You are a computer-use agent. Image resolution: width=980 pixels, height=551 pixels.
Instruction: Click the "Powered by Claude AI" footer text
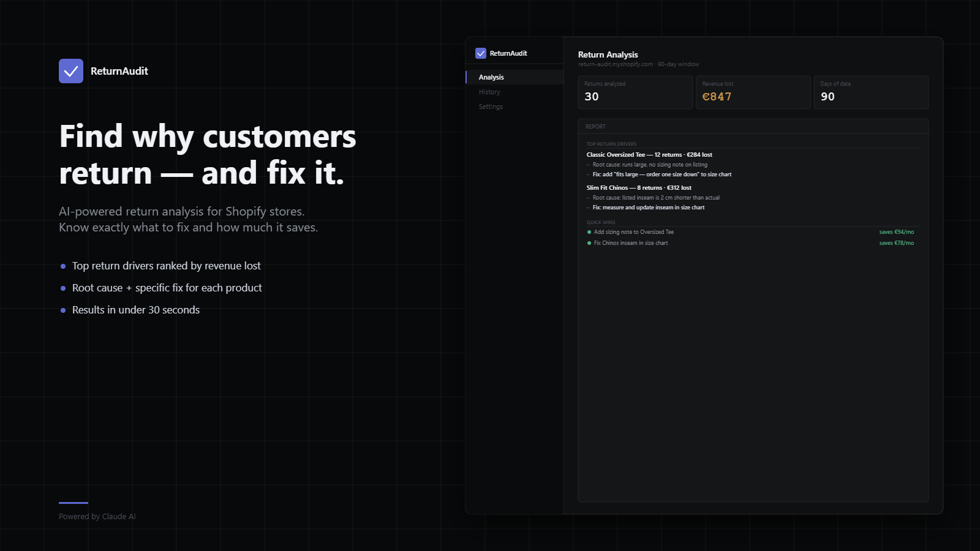click(x=97, y=517)
